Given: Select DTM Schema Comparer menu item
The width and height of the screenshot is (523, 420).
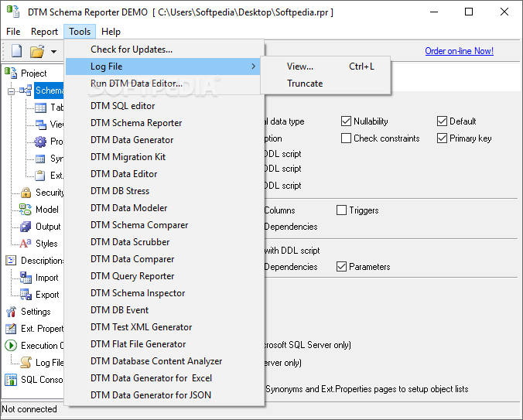Looking at the screenshot, I should pos(162,225).
